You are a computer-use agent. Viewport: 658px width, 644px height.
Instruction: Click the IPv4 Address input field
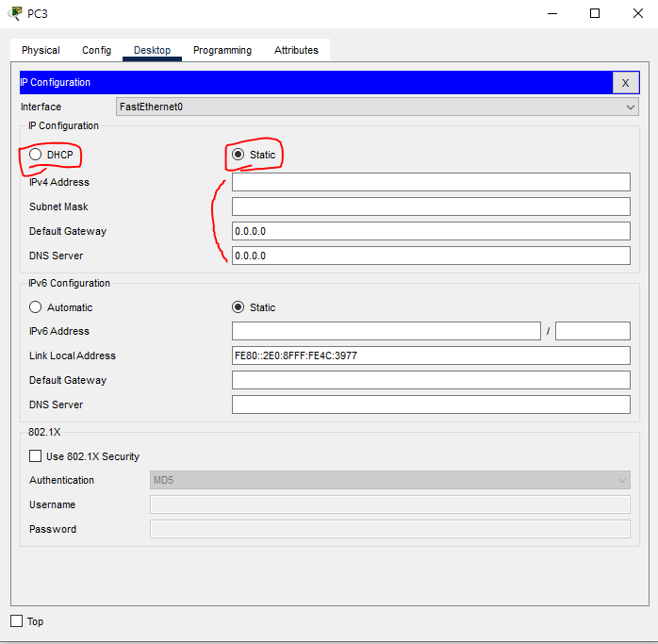coord(431,182)
